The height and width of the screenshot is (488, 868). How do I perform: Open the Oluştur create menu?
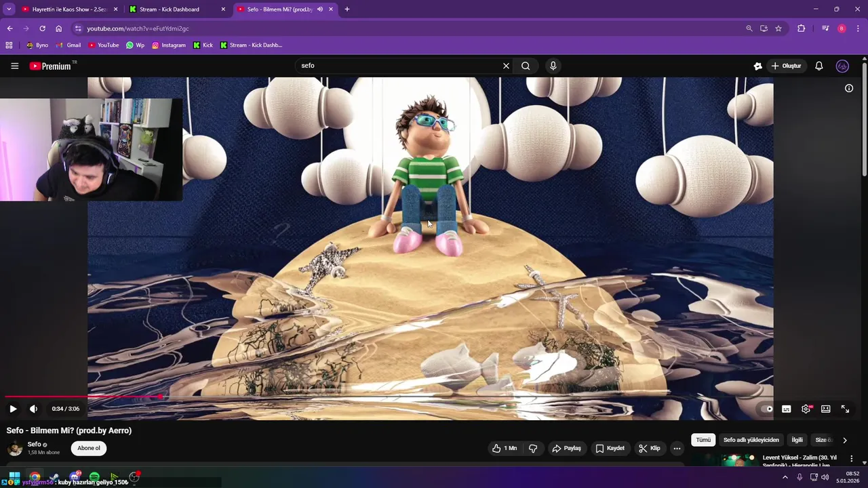(x=787, y=66)
